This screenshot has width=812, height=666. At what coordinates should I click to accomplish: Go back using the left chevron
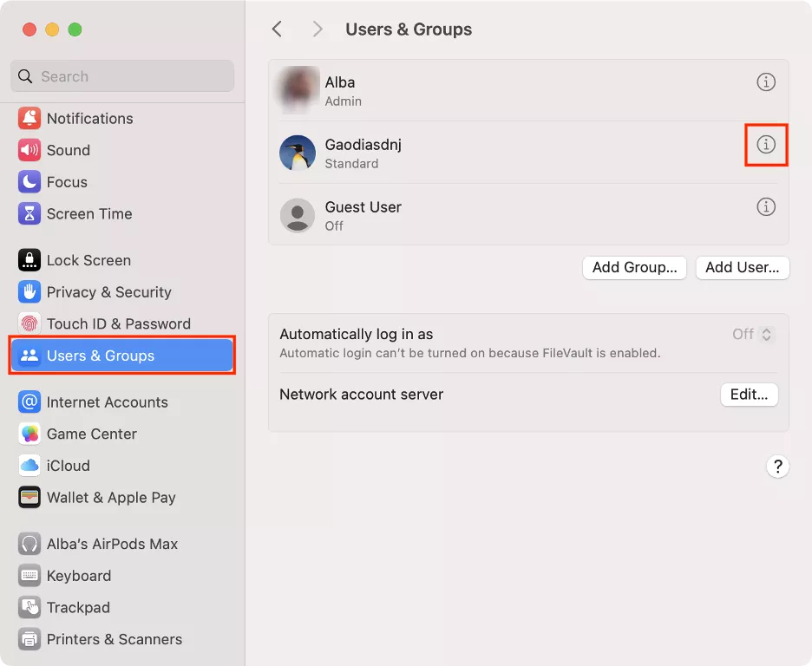coord(277,29)
